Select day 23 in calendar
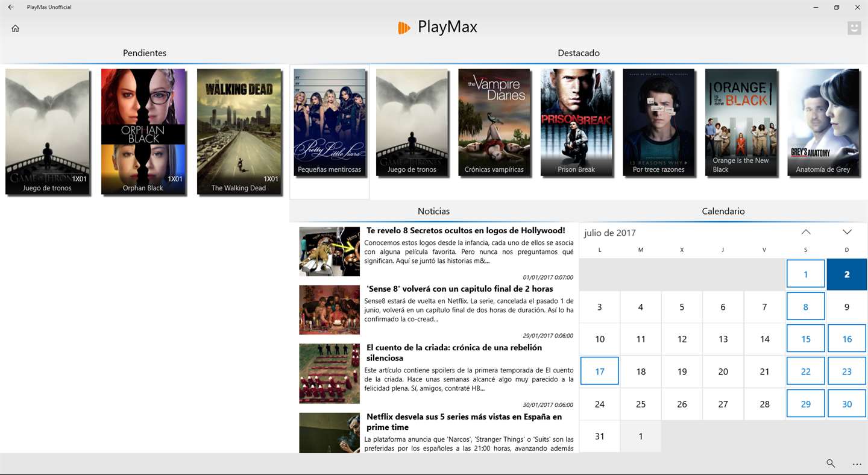The width and height of the screenshot is (868, 475). click(x=847, y=371)
